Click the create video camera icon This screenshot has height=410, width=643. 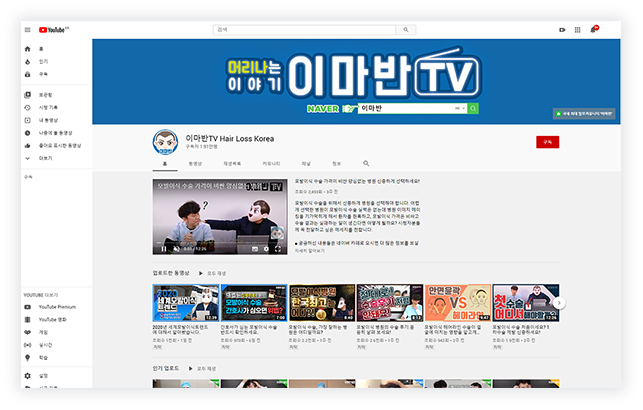tap(562, 30)
